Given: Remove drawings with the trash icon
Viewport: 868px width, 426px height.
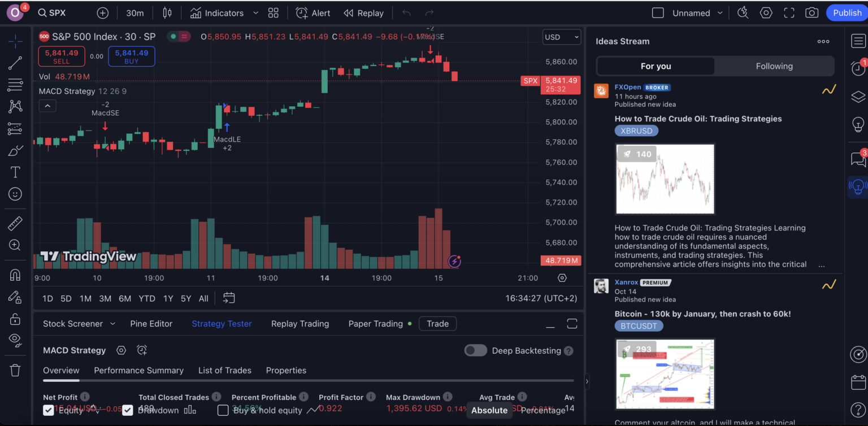Looking at the screenshot, I should 15,370.
